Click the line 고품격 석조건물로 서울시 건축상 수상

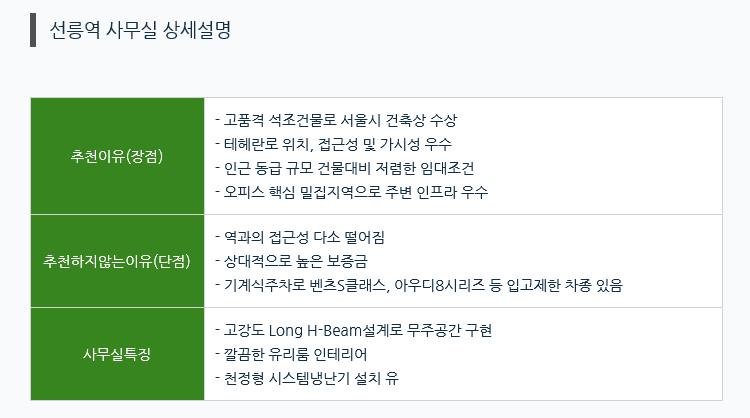(336, 120)
